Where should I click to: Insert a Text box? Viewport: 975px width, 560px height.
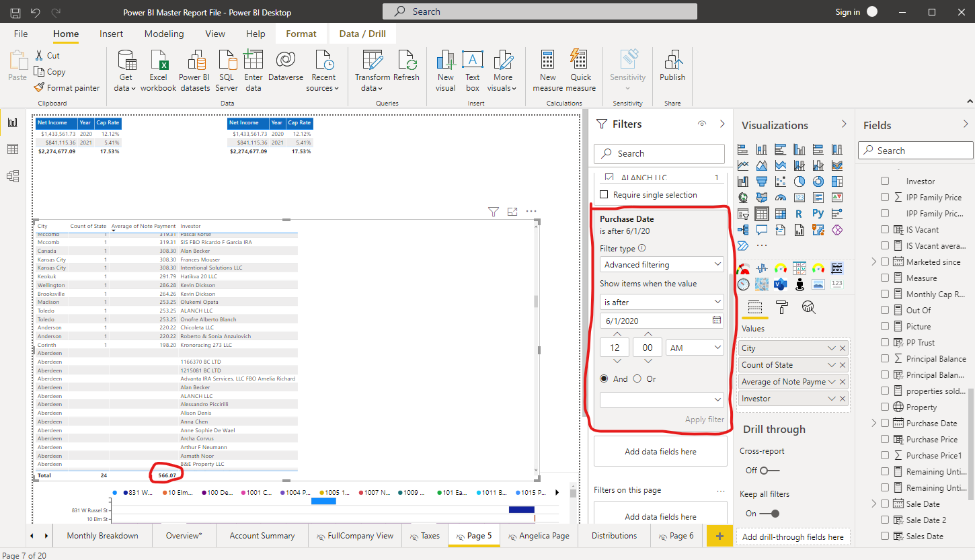pyautogui.click(x=473, y=71)
